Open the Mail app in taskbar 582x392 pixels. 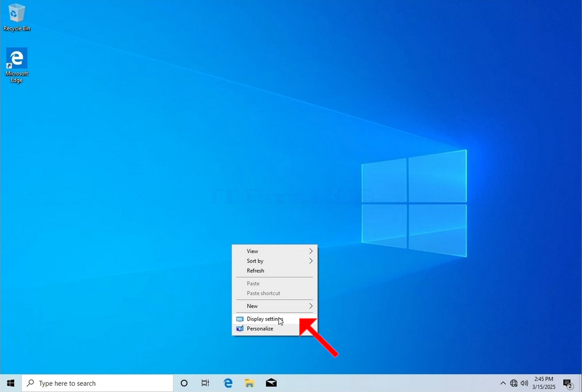[x=271, y=383]
